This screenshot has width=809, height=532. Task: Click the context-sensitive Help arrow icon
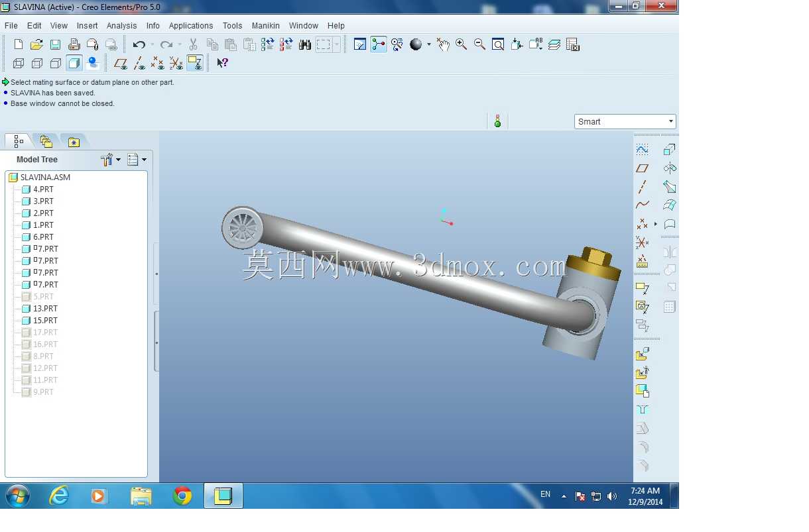point(223,63)
